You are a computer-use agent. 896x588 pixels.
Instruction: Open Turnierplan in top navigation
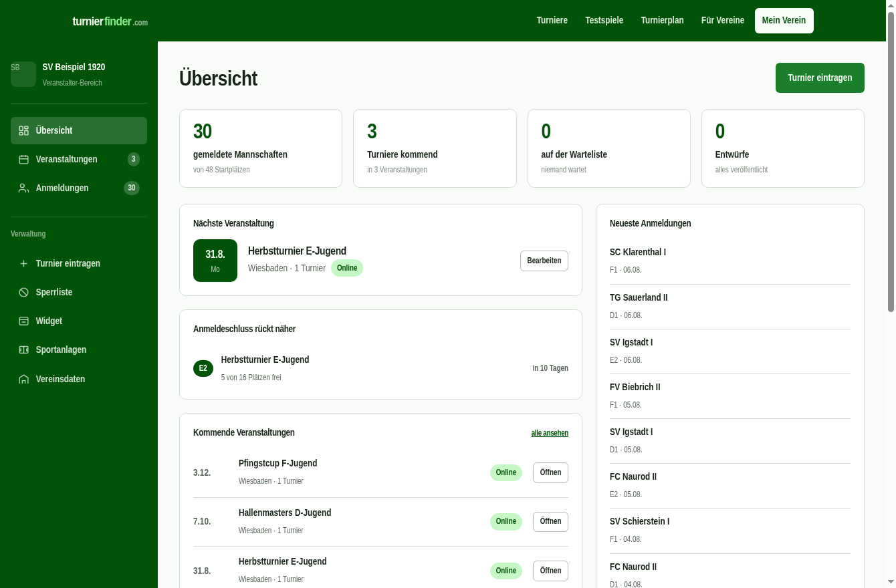pyautogui.click(x=662, y=21)
